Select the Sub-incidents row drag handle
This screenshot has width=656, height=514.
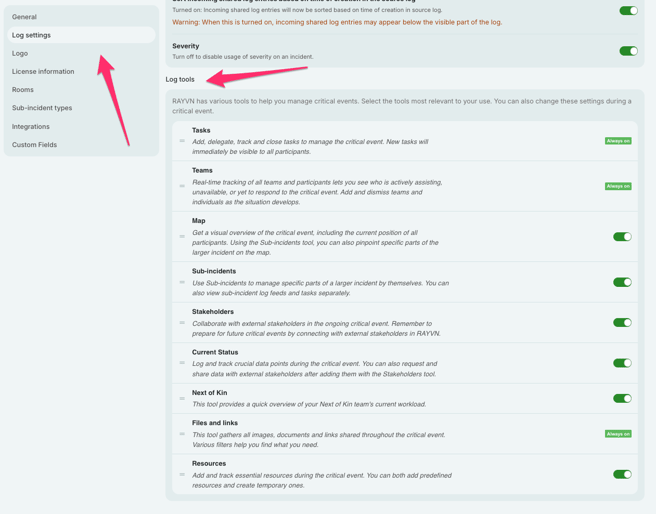(182, 282)
